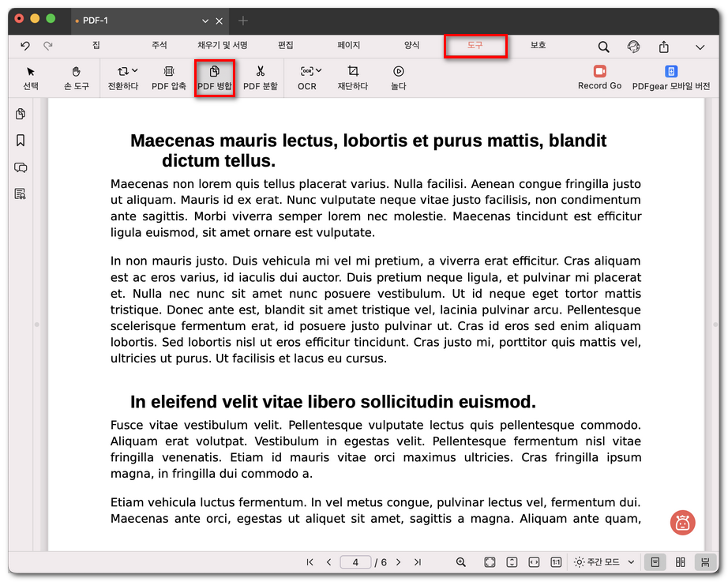The width and height of the screenshot is (728, 582).
Task: Open the Record Go recorder
Action: point(599,77)
